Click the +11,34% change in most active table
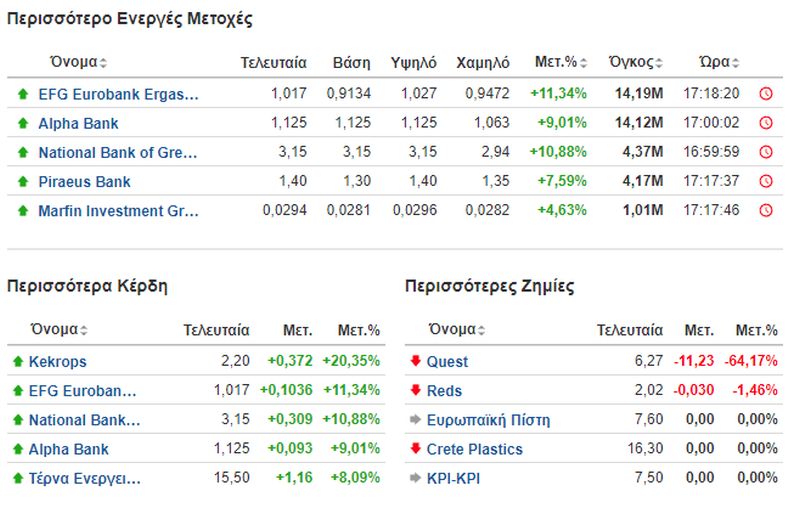The width and height of the screenshot is (800, 514). (x=559, y=93)
